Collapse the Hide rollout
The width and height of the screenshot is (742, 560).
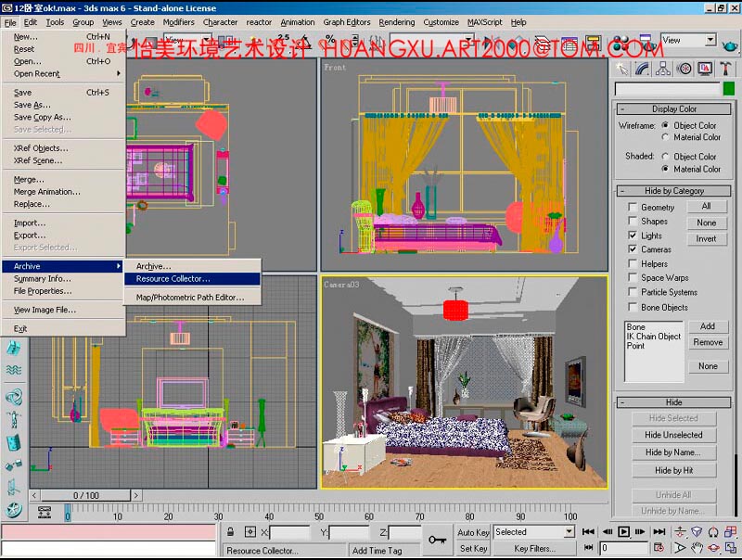674,402
